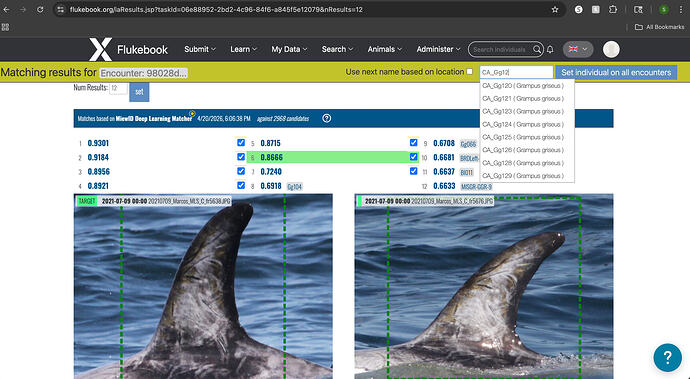Viewport: 690px width, 379px height.
Task: Click the Flukebook X logo
Action: coord(100,49)
